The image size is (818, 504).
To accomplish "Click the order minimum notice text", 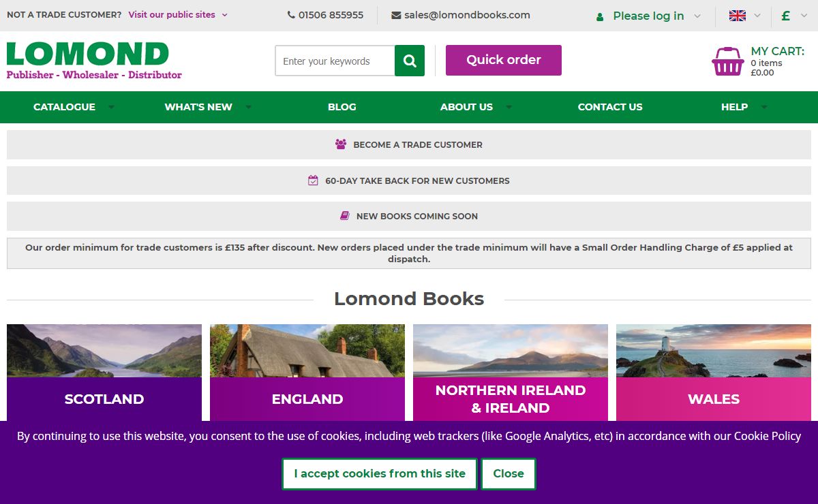I will 409,253.
